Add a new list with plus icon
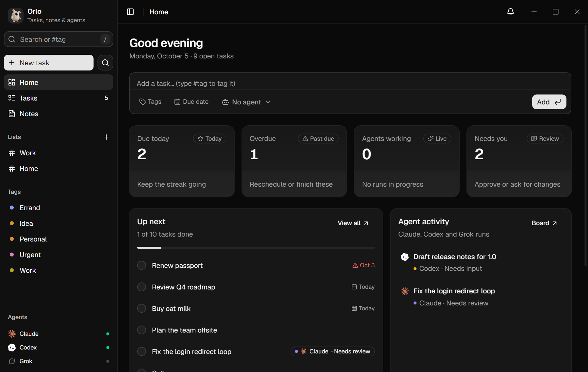The height and width of the screenshot is (372, 588). tap(106, 137)
